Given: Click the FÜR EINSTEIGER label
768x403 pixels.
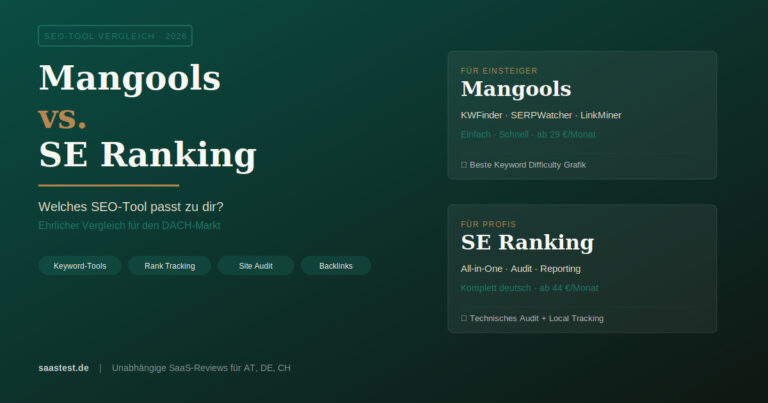Looking at the screenshot, I should (x=499, y=71).
